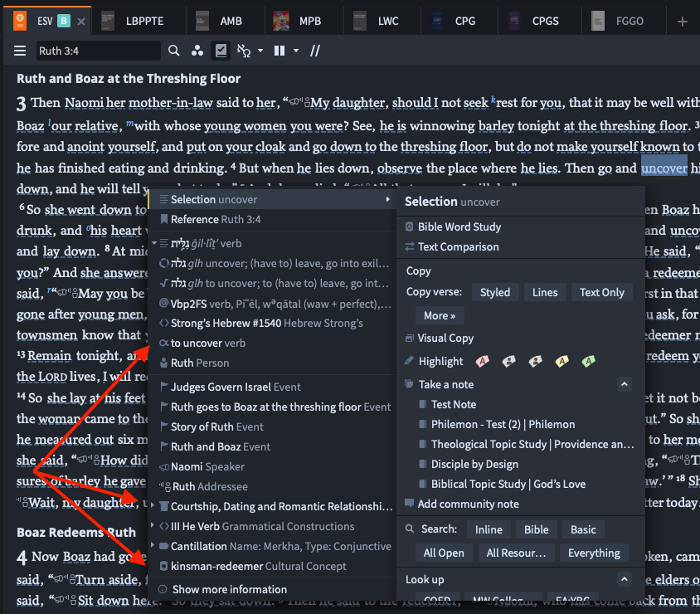Screen dimensions: 700x614
Task: Click the Everything search button
Action: pos(594,553)
